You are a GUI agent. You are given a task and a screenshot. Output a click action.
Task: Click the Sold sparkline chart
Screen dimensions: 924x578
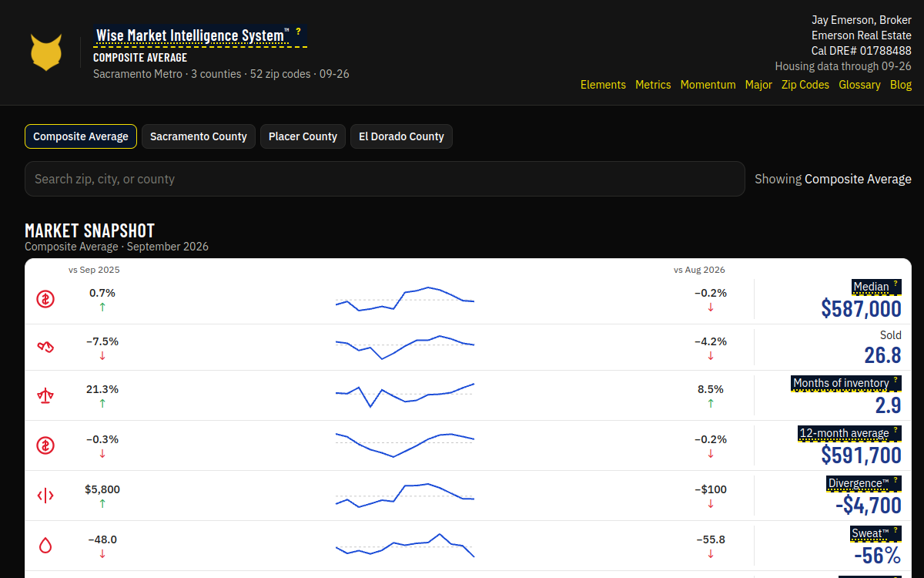(405, 347)
